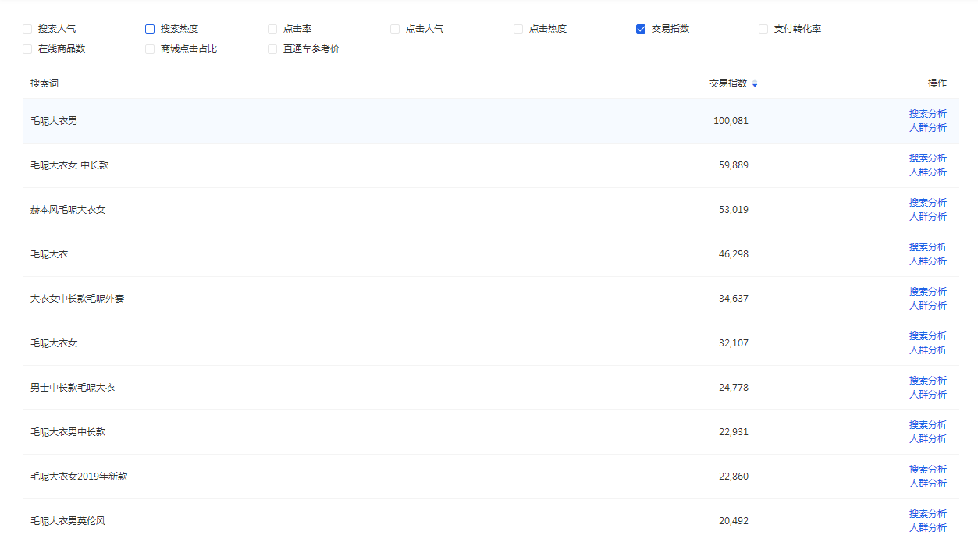
Task: Check the 点击人气 option
Action: pos(395,29)
